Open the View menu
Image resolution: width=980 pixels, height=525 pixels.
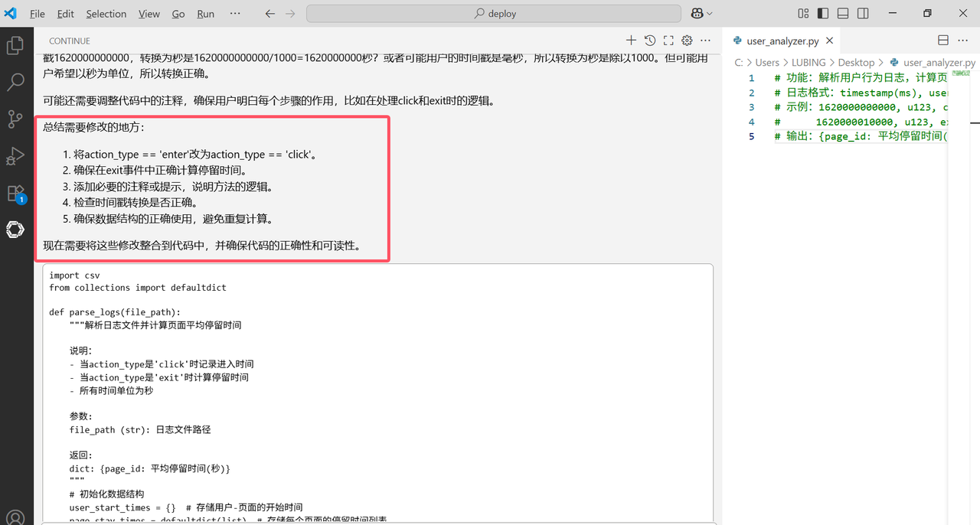(x=149, y=14)
